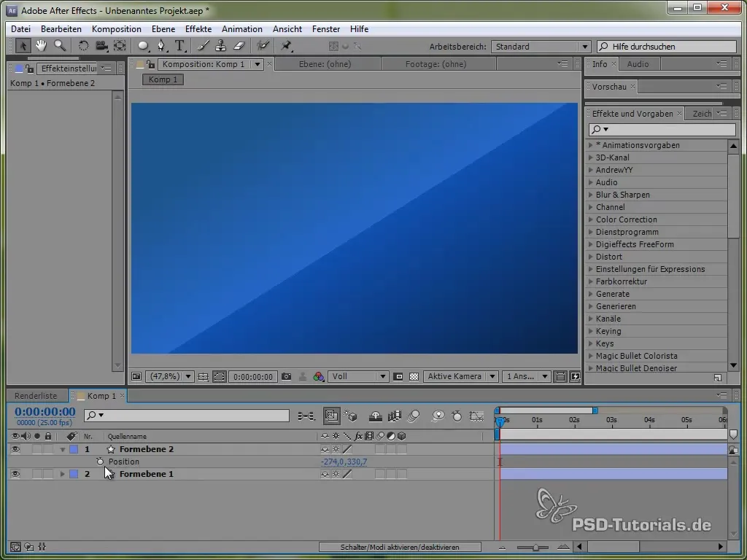Screen dimensions: 747x560
Task: Select the Hand tool
Action: pos(41,46)
